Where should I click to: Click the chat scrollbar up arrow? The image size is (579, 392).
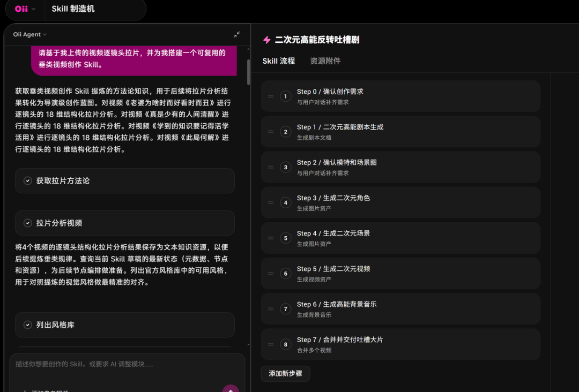(249, 49)
